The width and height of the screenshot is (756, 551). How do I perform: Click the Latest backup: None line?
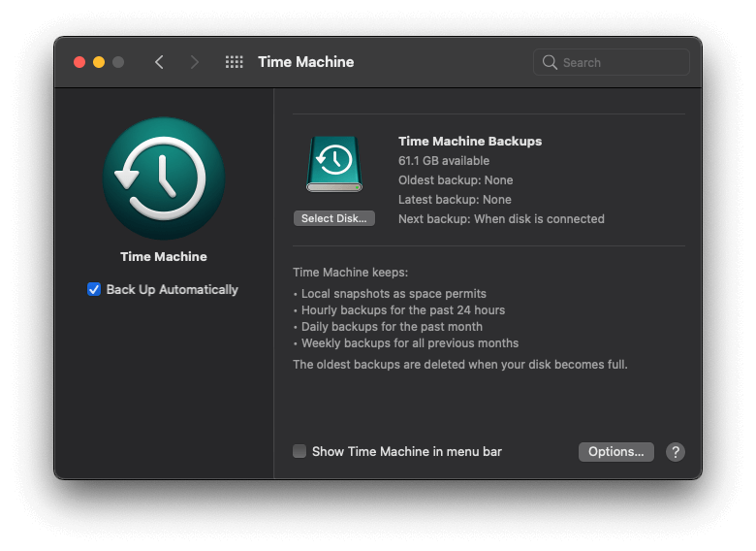(x=455, y=199)
